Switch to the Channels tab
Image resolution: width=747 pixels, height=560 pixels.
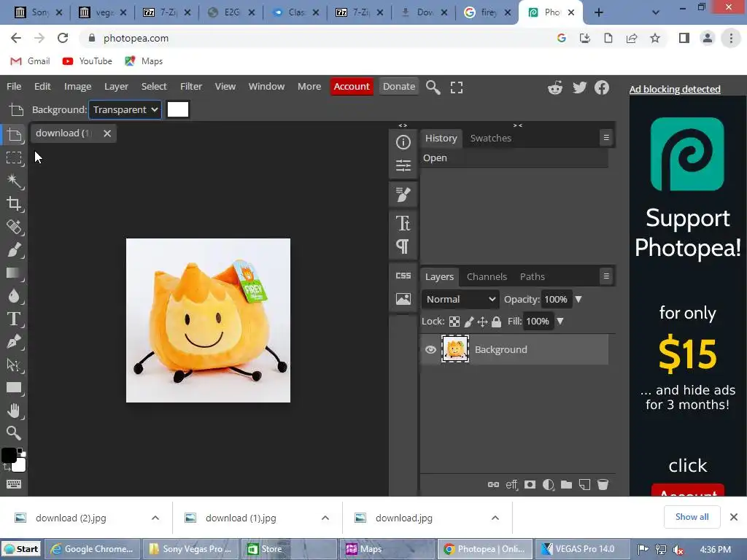point(487,276)
